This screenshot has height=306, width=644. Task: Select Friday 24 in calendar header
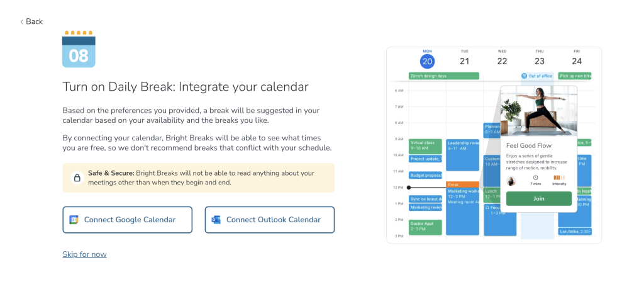(x=577, y=61)
